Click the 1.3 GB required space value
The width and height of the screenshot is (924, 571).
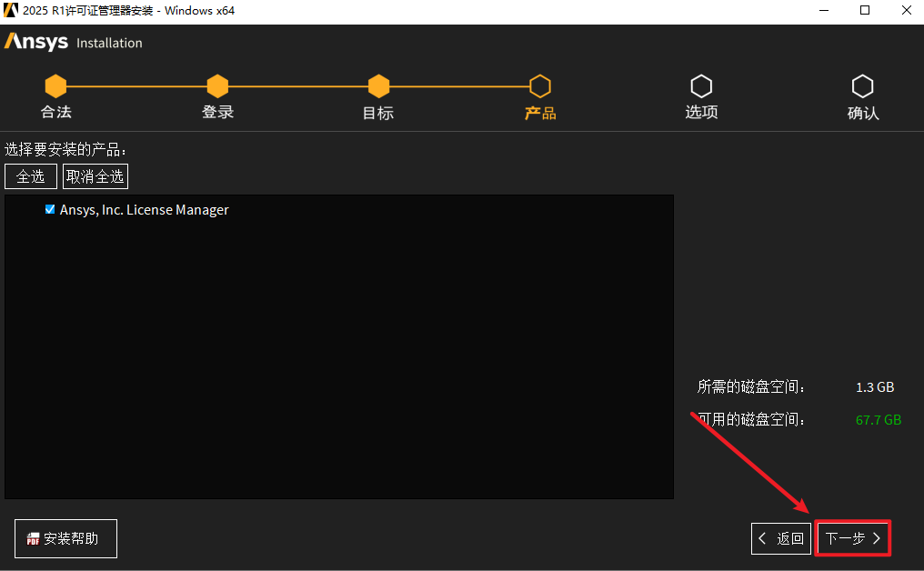(875, 387)
